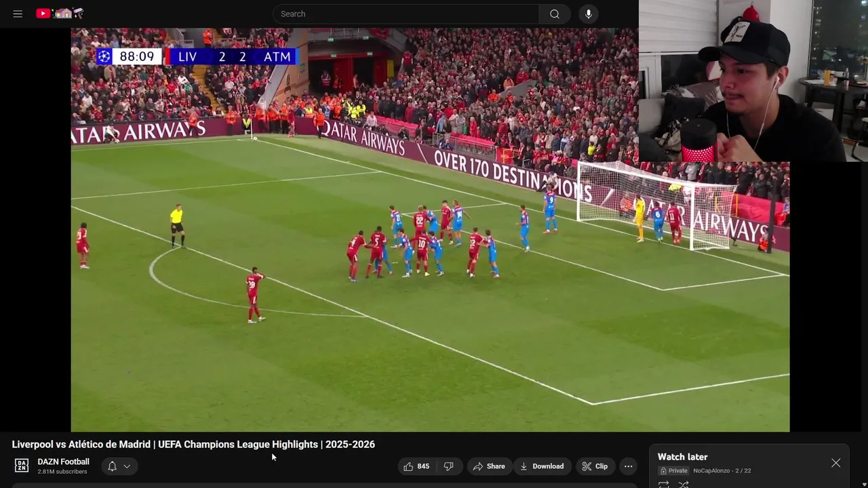
Task: Open notification bell subscription menu
Action: (120, 466)
